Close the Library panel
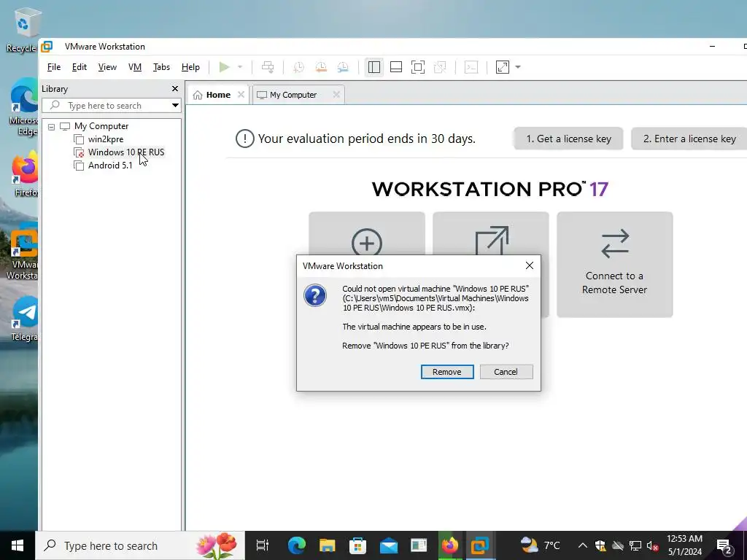The image size is (747, 560). 175,88
